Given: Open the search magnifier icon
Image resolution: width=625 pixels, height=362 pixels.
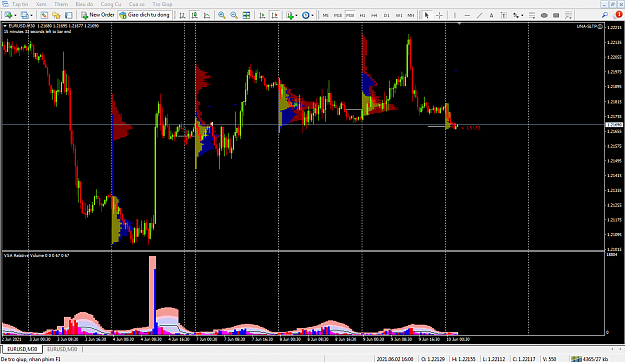Looking at the screenshot, I should pyautogui.click(x=605, y=15).
